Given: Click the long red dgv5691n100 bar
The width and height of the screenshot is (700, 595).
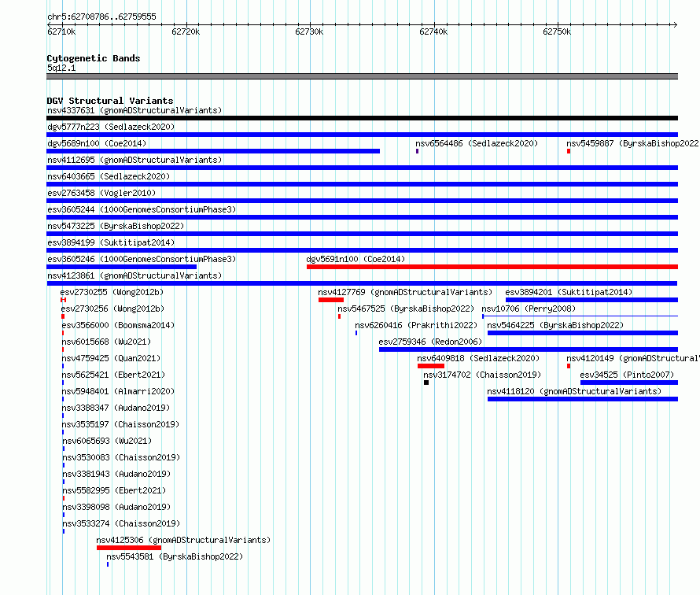Looking at the screenshot, I should click(492, 267).
